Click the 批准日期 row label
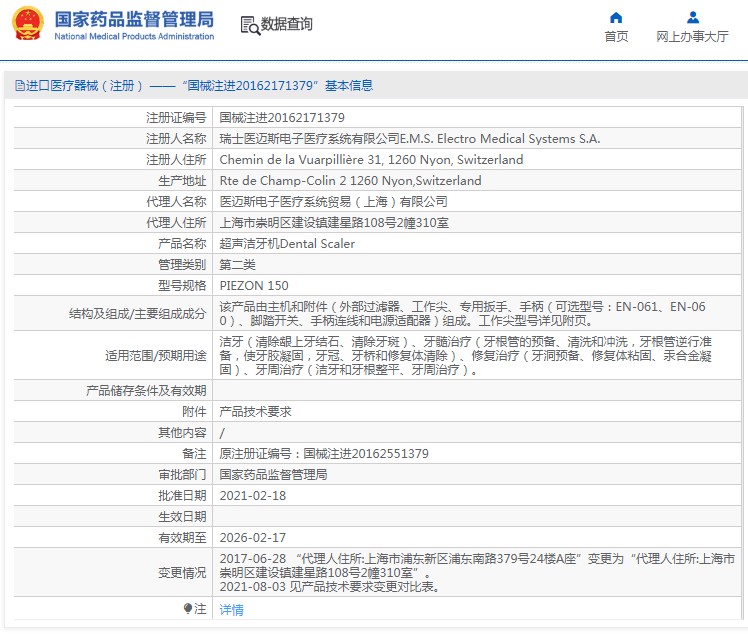This screenshot has width=748, height=634. (182, 495)
